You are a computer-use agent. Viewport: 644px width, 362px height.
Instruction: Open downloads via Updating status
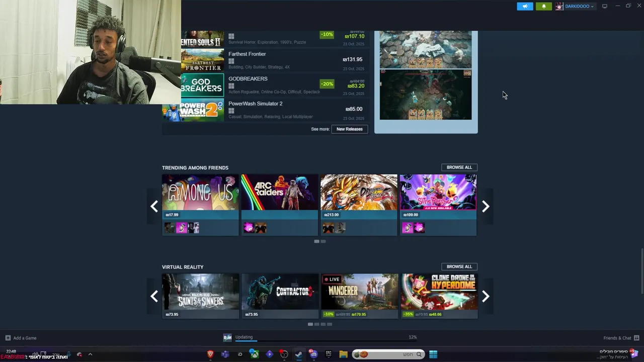244,337
